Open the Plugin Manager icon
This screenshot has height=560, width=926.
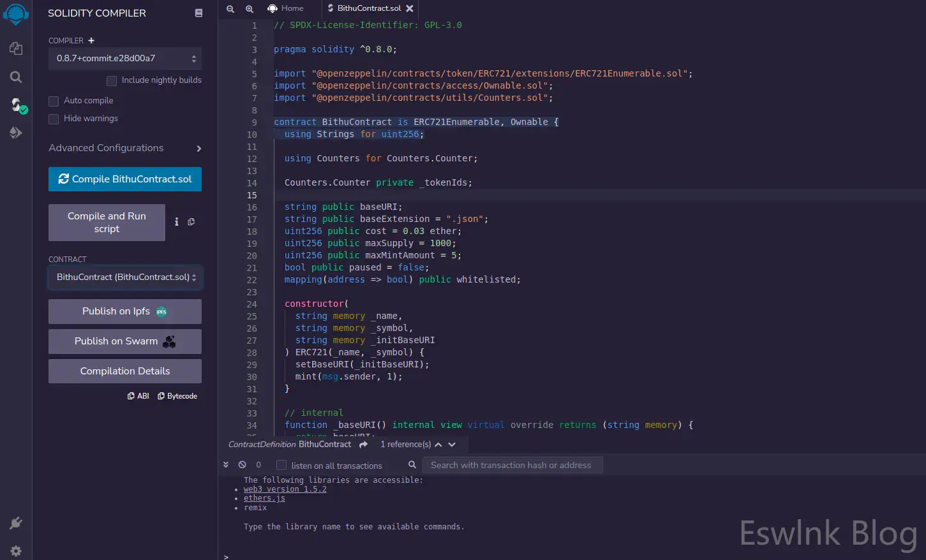coord(16,524)
